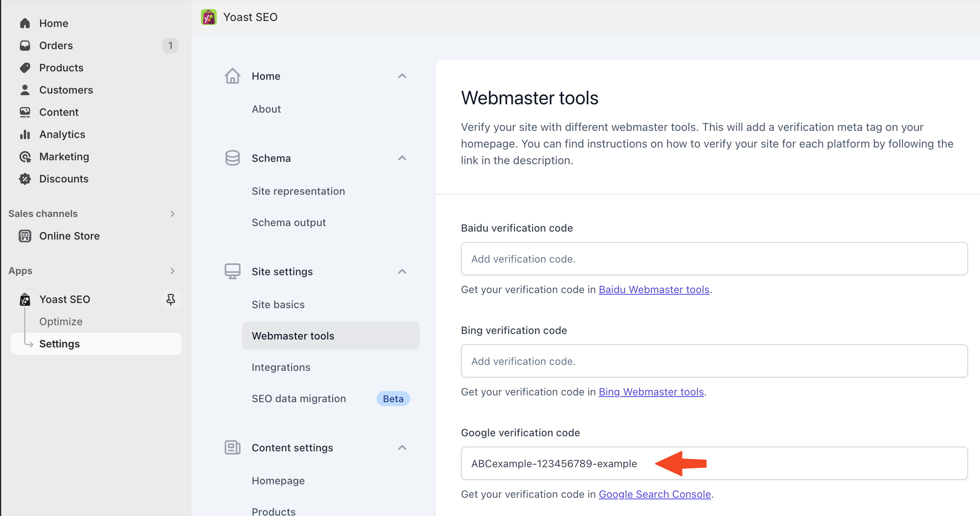The height and width of the screenshot is (516, 980).
Task: Click the Customers person icon
Action: (x=25, y=90)
